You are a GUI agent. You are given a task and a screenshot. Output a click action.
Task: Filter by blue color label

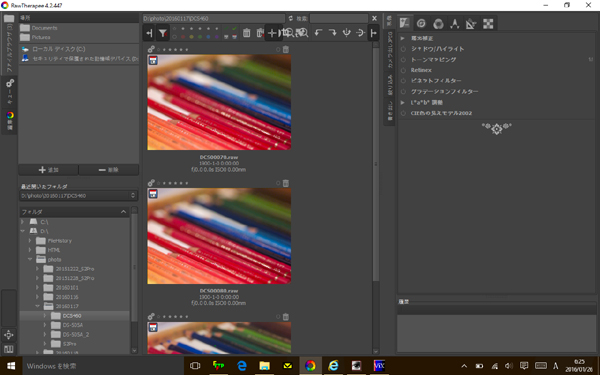click(x=208, y=37)
